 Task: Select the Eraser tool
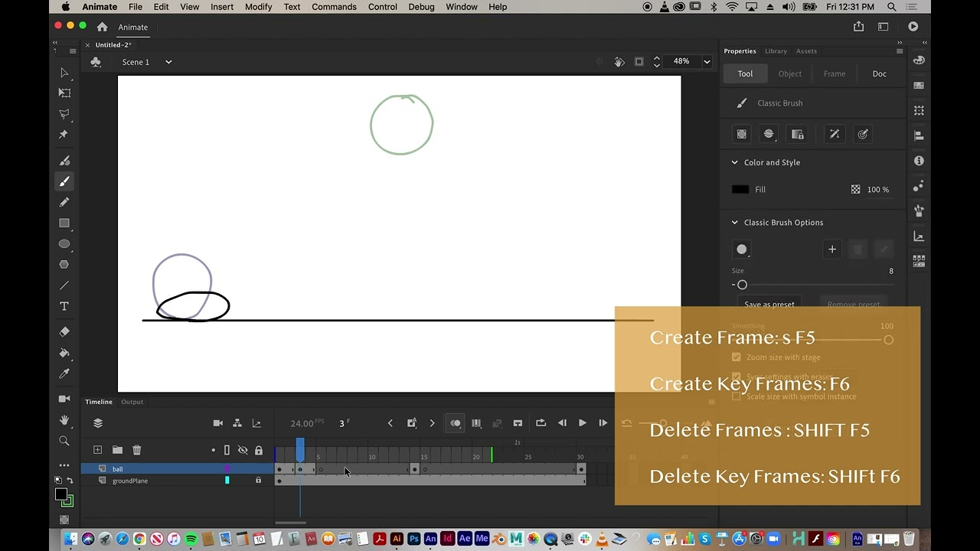pos(64,332)
